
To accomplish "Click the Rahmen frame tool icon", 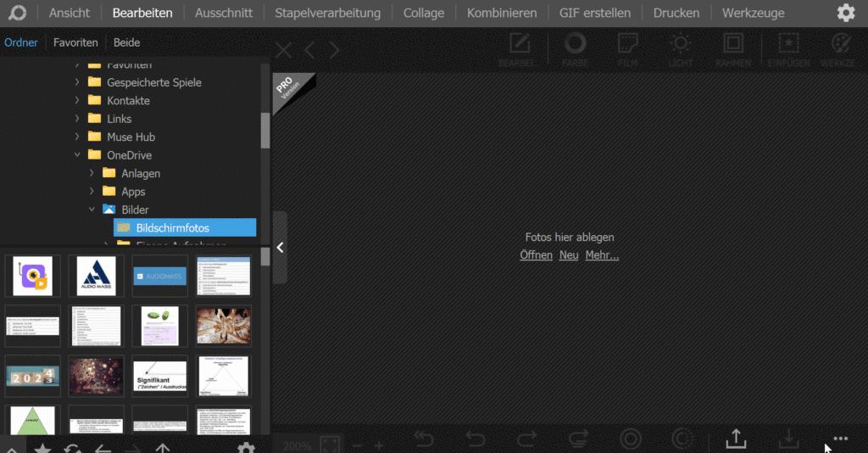I will pos(732,48).
